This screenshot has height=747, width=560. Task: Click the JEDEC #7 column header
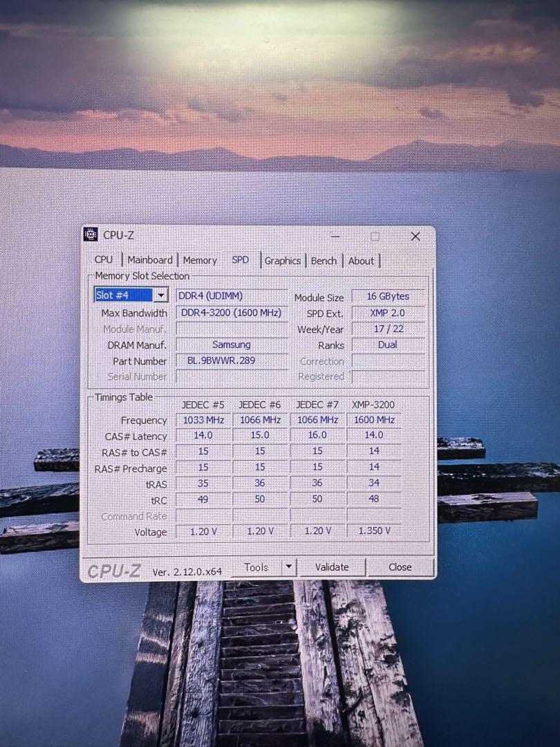317,405
